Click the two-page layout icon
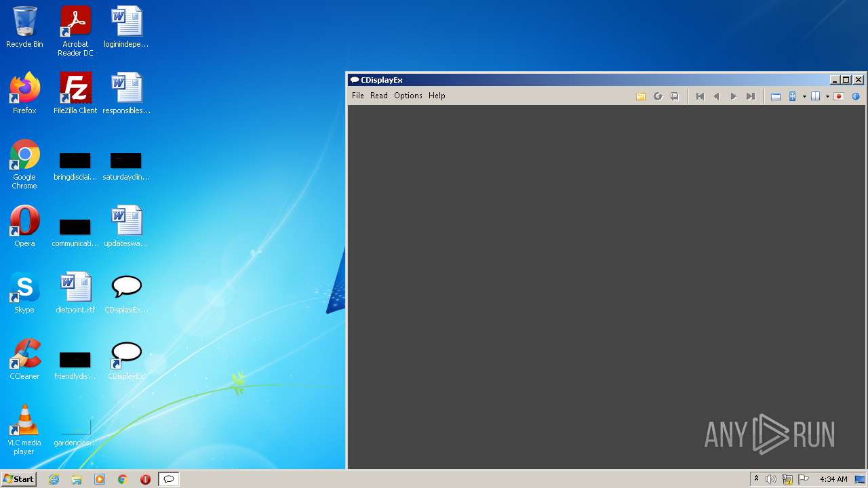The image size is (868, 488). point(816,96)
